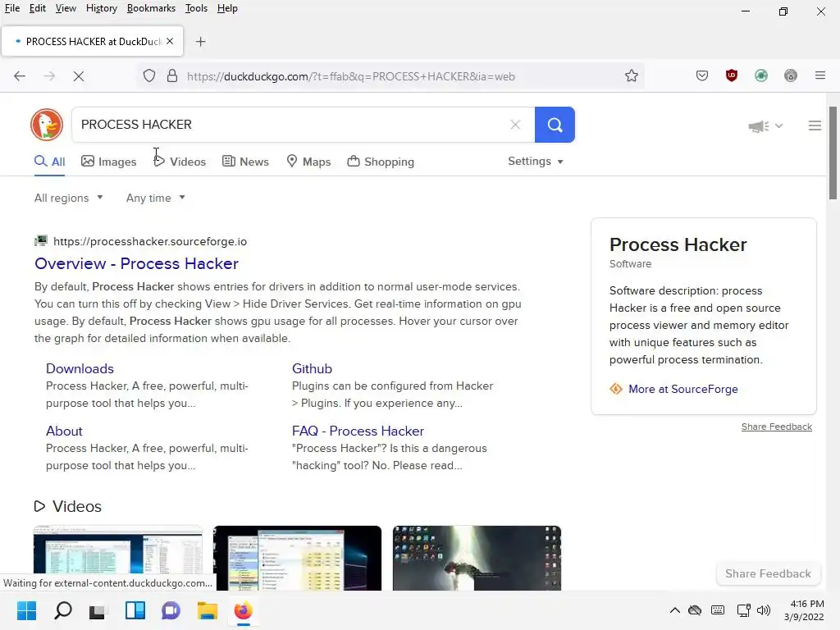Expand the Any time filter dropdown
840x630 pixels.
[x=155, y=198]
